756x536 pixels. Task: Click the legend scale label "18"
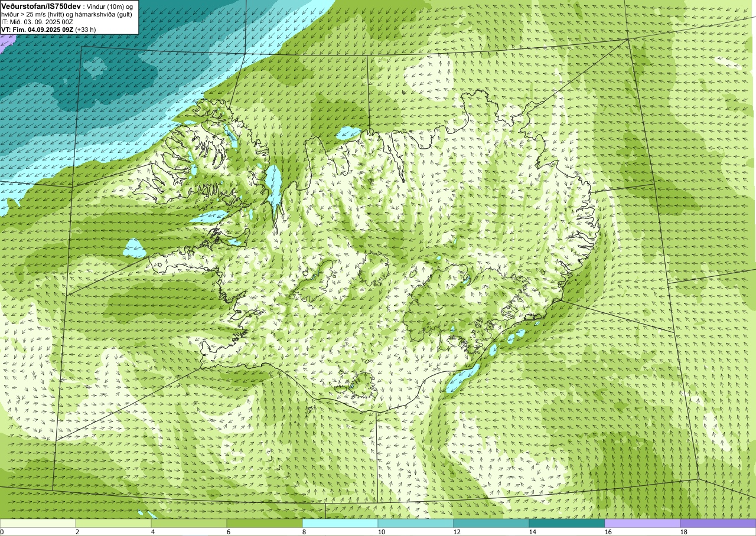pos(684,532)
